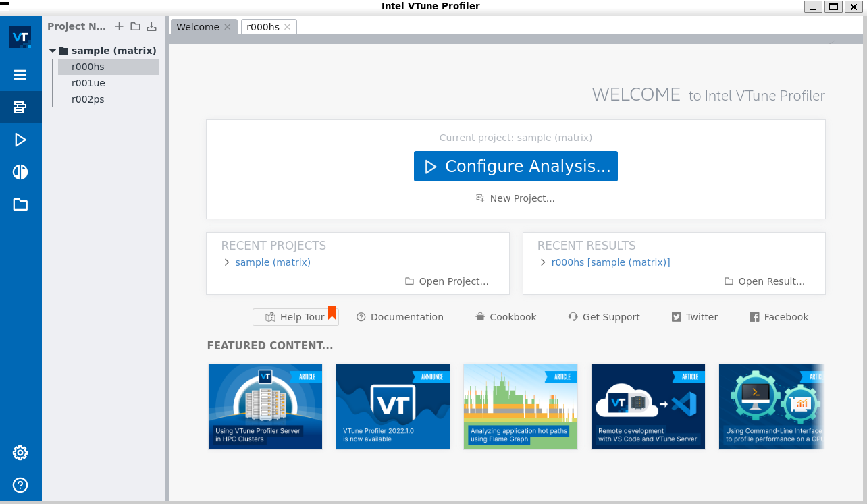
Task: Click the Get Support link
Action: pos(604,317)
